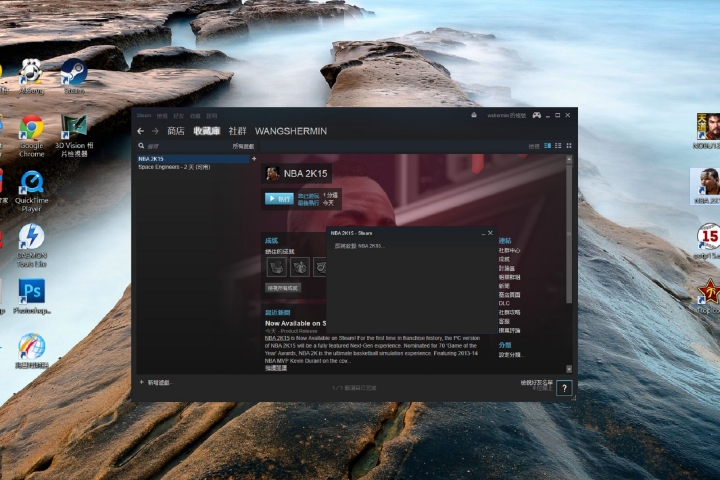Open 新聞 news link in links panel
The image size is (720, 480).
click(x=504, y=286)
